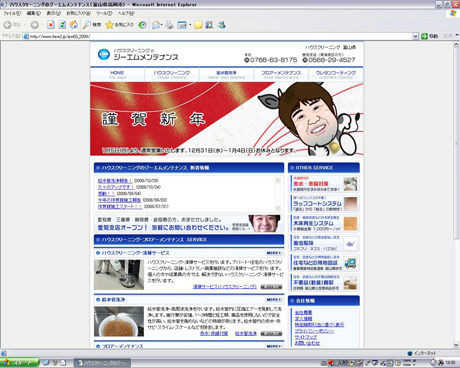Click the Windows Start button
The width and height of the screenshot is (460, 368).
pyautogui.click(x=19, y=363)
